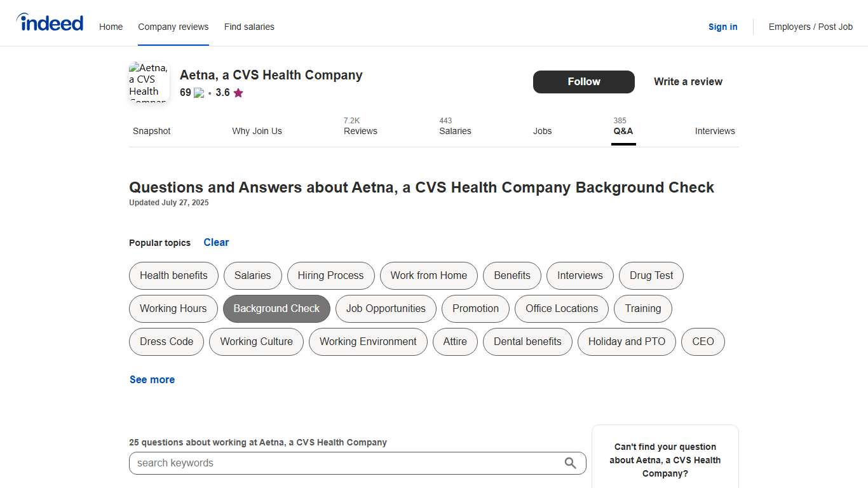Click the Aetna company logo thumbnail
Image resolution: width=868 pixels, height=488 pixels.
148,81
